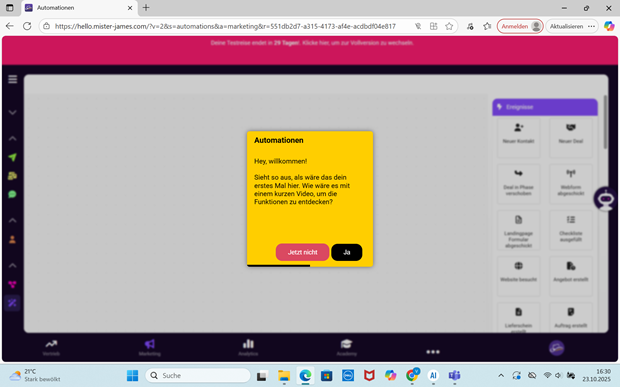Open the pink network nodes sidebar icon
This screenshot has width=620, height=387.
coord(13,284)
